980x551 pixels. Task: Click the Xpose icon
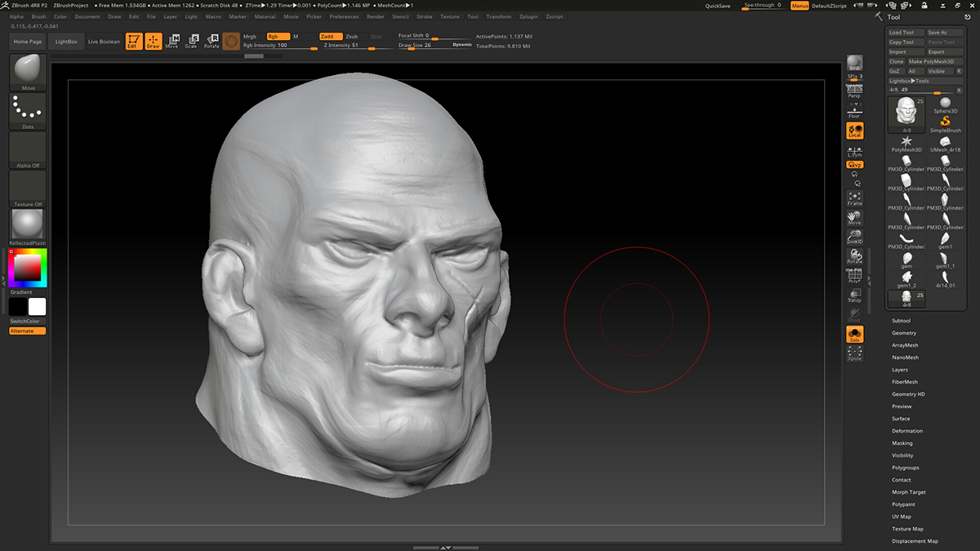point(854,353)
